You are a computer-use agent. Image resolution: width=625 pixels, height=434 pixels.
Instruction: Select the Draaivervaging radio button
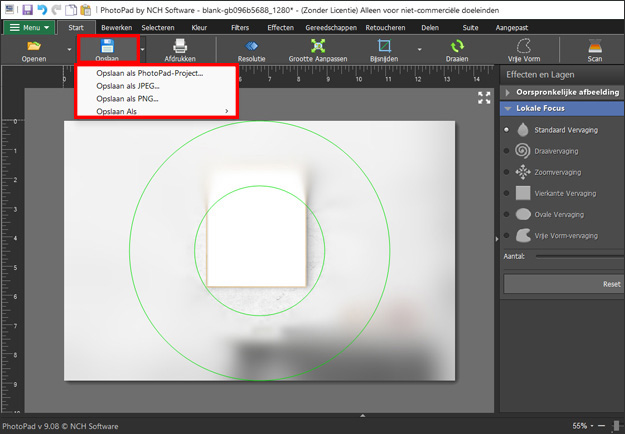507,151
